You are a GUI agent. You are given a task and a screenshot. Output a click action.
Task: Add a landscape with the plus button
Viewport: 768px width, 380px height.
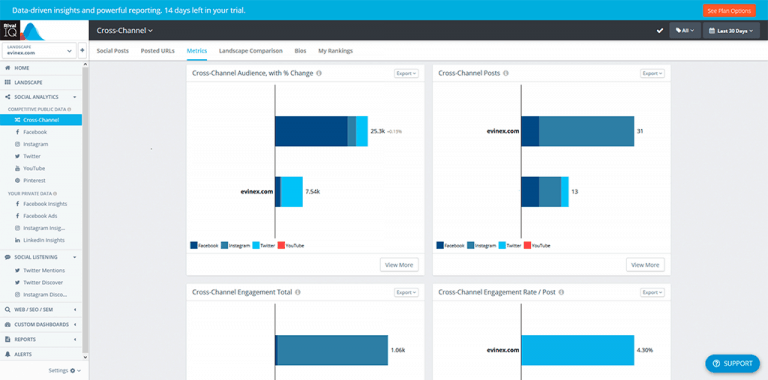(x=82, y=50)
